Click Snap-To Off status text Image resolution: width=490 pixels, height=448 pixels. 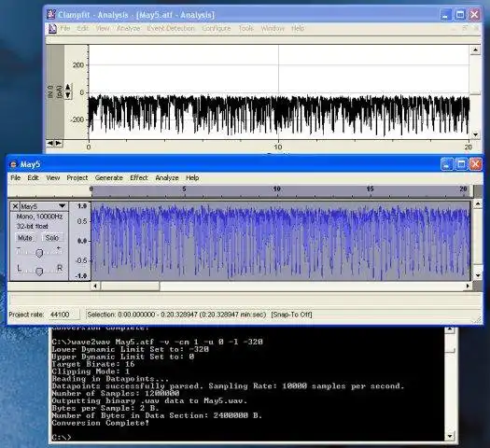[291, 315]
